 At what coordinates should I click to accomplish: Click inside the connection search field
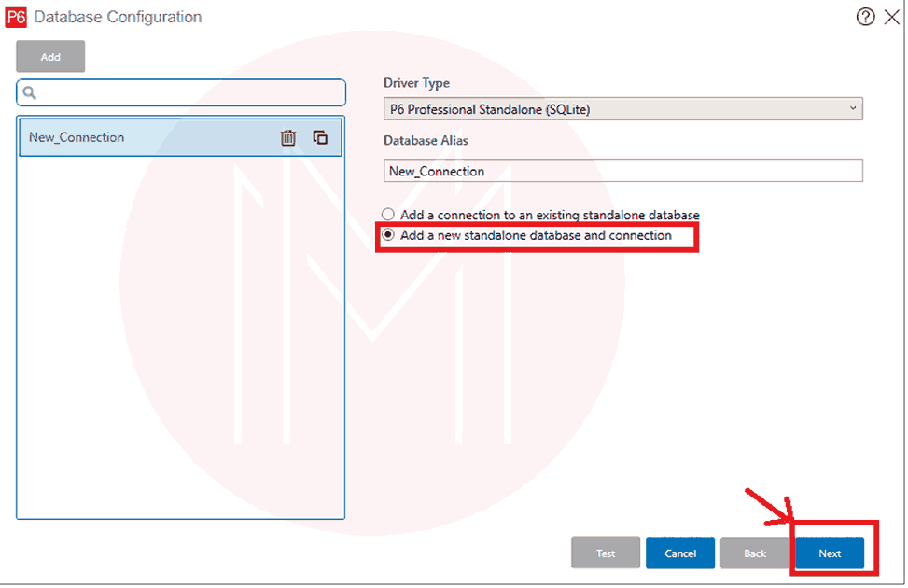pyautogui.click(x=187, y=93)
